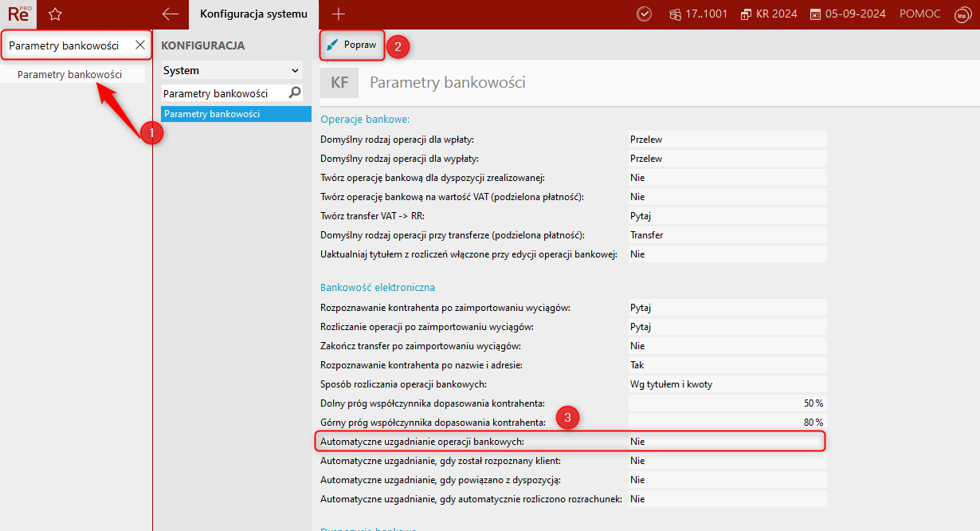Go back using the left arrow
This screenshot has width=980, height=531.
(x=170, y=14)
